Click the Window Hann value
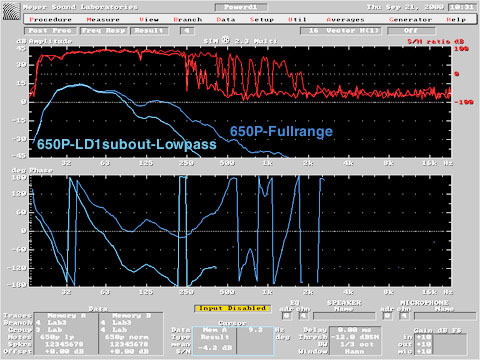480x360 pixels. pos(354,351)
